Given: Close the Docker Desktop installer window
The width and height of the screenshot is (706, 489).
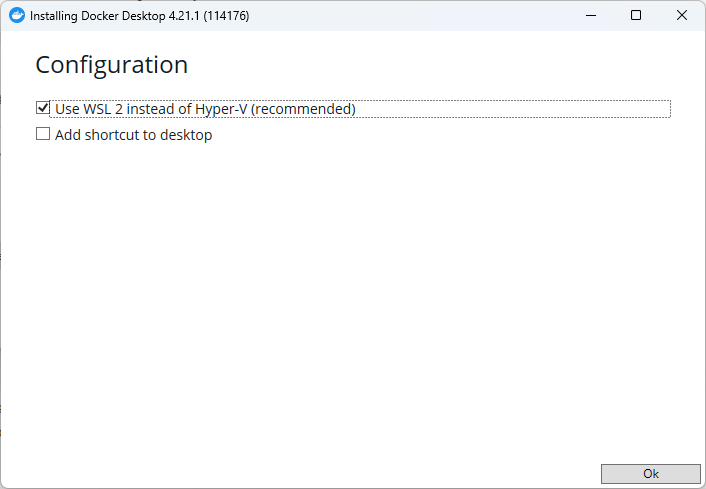Looking at the screenshot, I should point(682,15).
